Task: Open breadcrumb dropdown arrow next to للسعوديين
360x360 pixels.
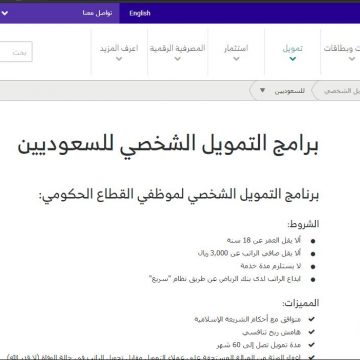Action: [x=262, y=90]
